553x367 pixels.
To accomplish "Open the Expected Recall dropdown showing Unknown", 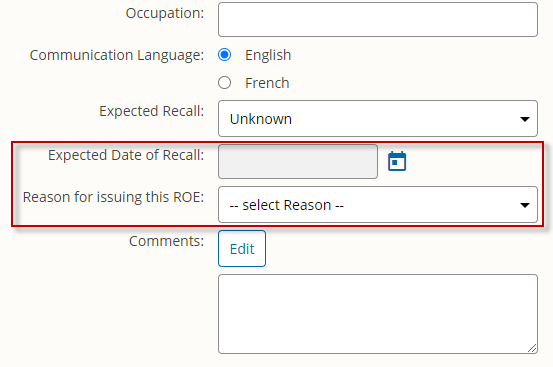I will tap(378, 118).
